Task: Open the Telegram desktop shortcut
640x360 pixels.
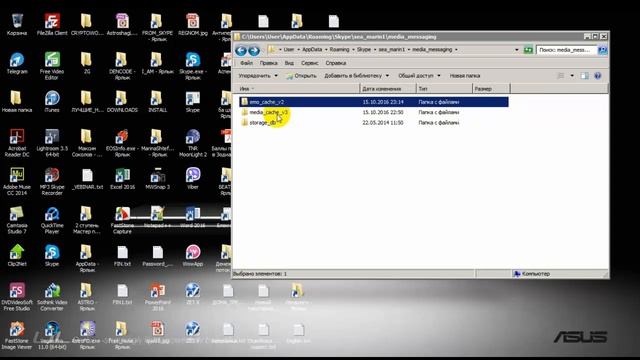Action: click(x=17, y=63)
